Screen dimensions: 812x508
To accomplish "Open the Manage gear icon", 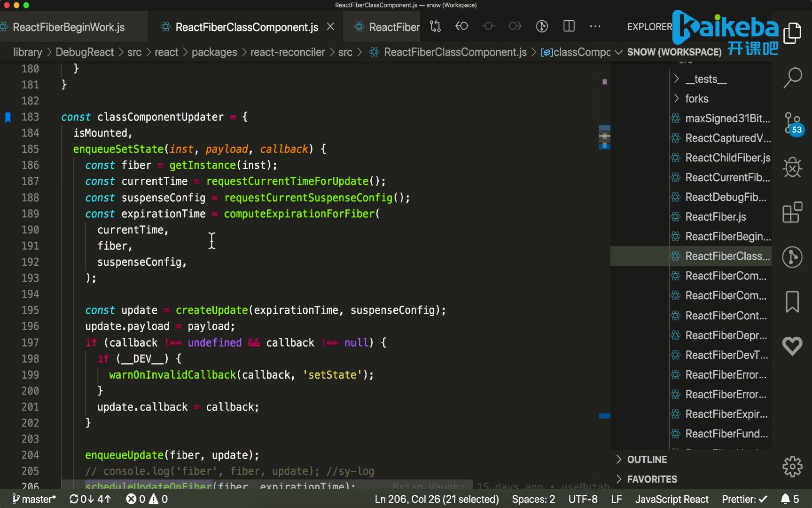I will click(792, 467).
